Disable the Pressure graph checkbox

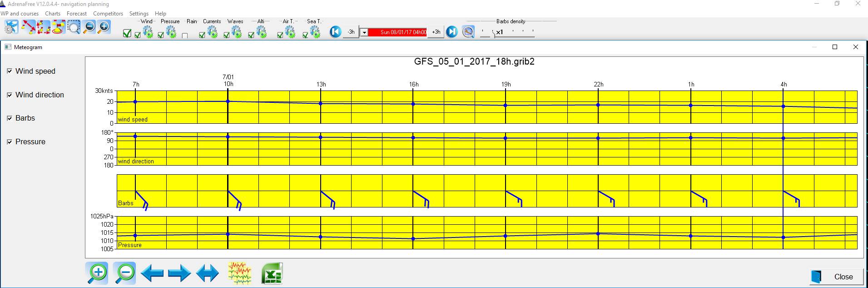[10, 142]
